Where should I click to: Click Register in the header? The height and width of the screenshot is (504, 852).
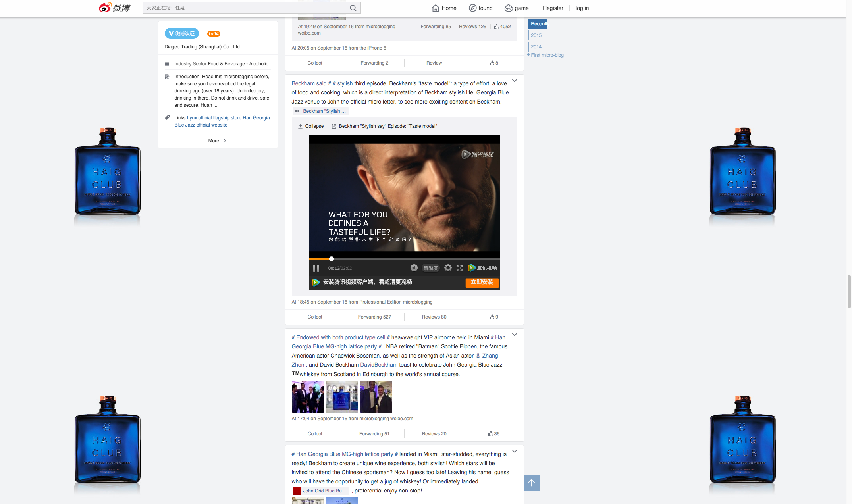553,8
